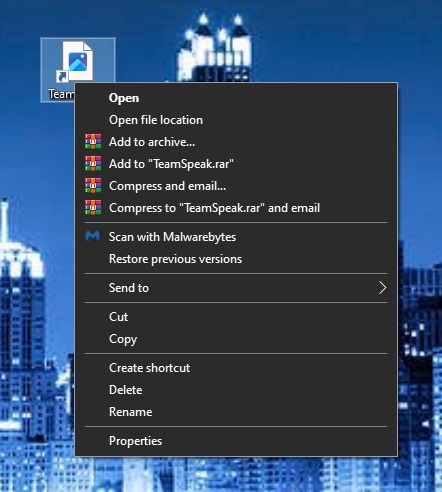Select Compress to "TeamSpeak.rar" and email
Screen dimensions: 442x492
(236, 208)
